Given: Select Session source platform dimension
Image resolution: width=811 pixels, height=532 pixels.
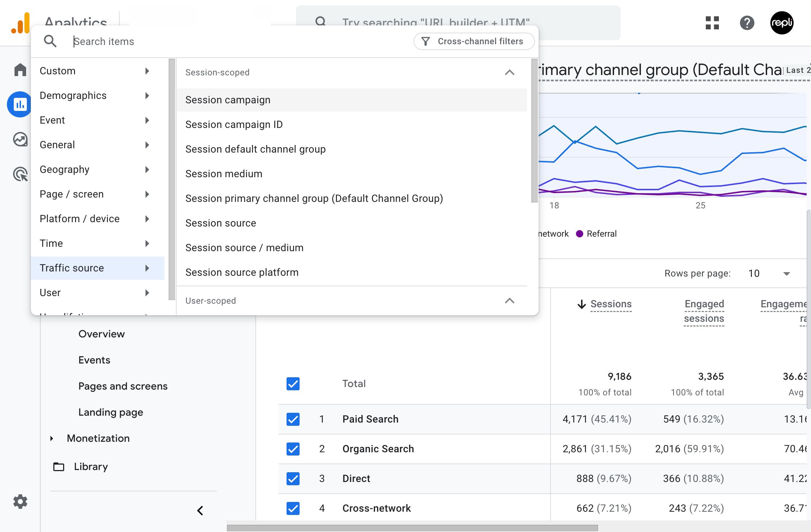Looking at the screenshot, I should pyautogui.click(x=351, y=273).
